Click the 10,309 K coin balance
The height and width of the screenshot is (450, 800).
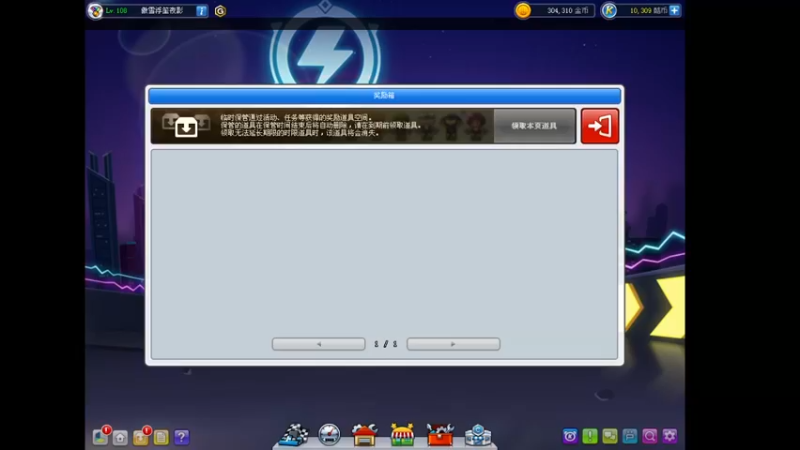pos(648,10)
